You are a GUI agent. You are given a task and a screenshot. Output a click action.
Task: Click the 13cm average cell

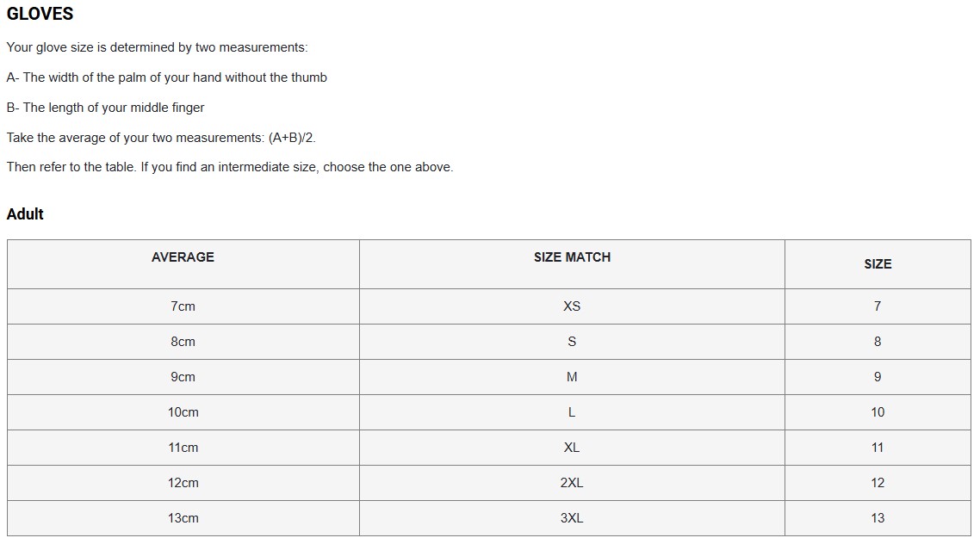pos(183,518)
